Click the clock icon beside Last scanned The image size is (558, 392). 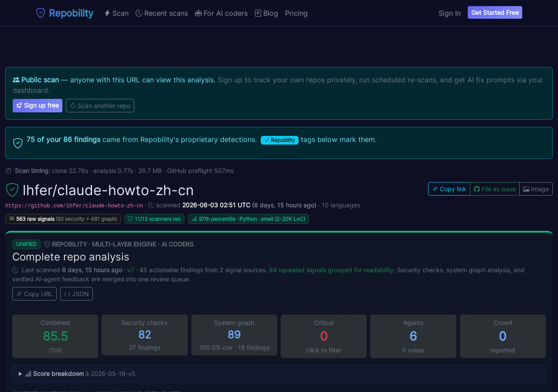pos(15,270)
